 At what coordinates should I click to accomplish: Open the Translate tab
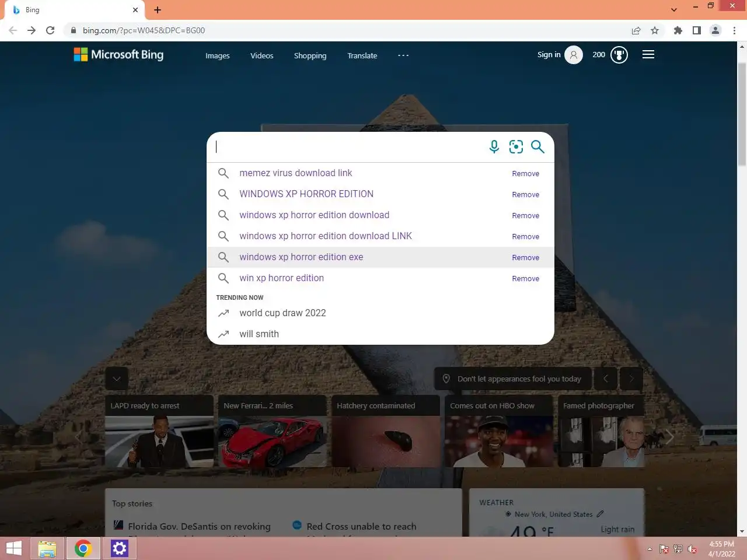[362, 55]
